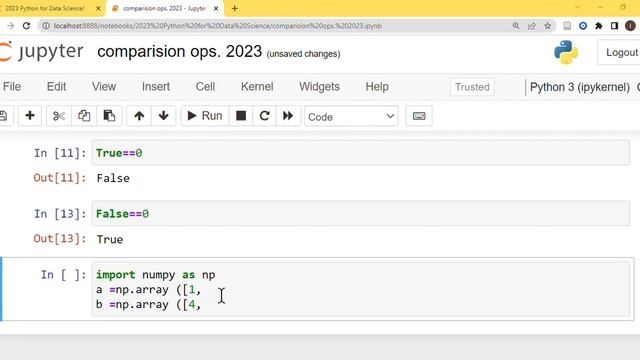
Task: Open the Widgets menu
Action: click(x=319, y=87)
